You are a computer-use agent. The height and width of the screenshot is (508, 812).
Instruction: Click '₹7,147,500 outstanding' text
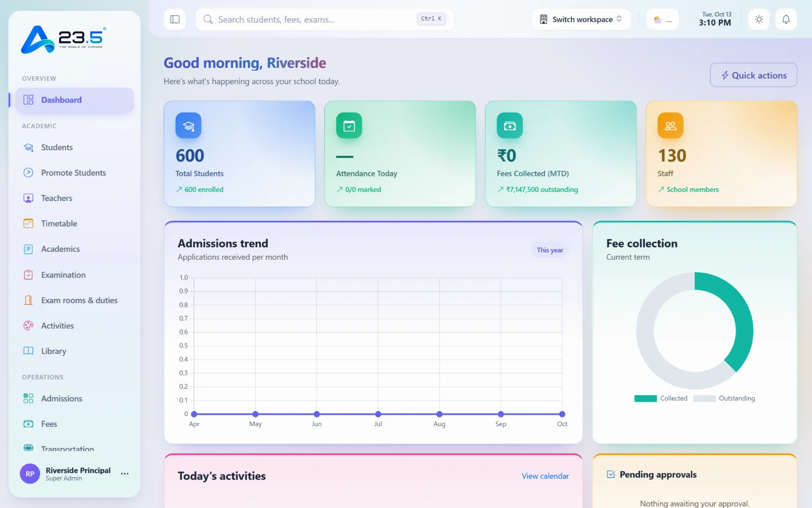tap(542, 189)
